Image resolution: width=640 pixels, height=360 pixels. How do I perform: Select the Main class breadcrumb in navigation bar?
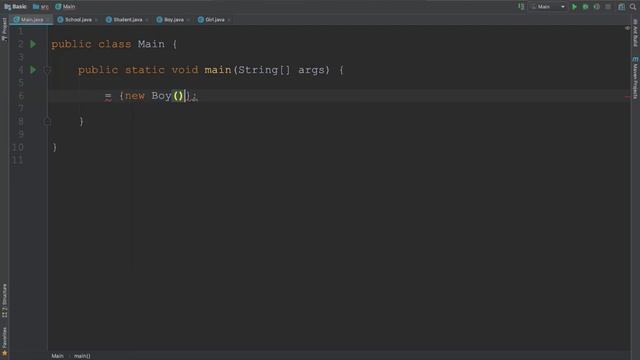pos(65,7)
